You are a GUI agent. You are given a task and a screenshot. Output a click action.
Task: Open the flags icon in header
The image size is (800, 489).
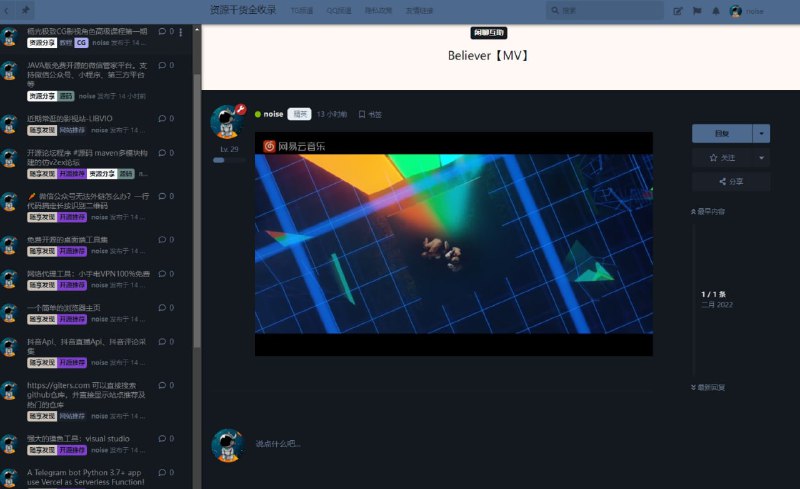(697, 11)
